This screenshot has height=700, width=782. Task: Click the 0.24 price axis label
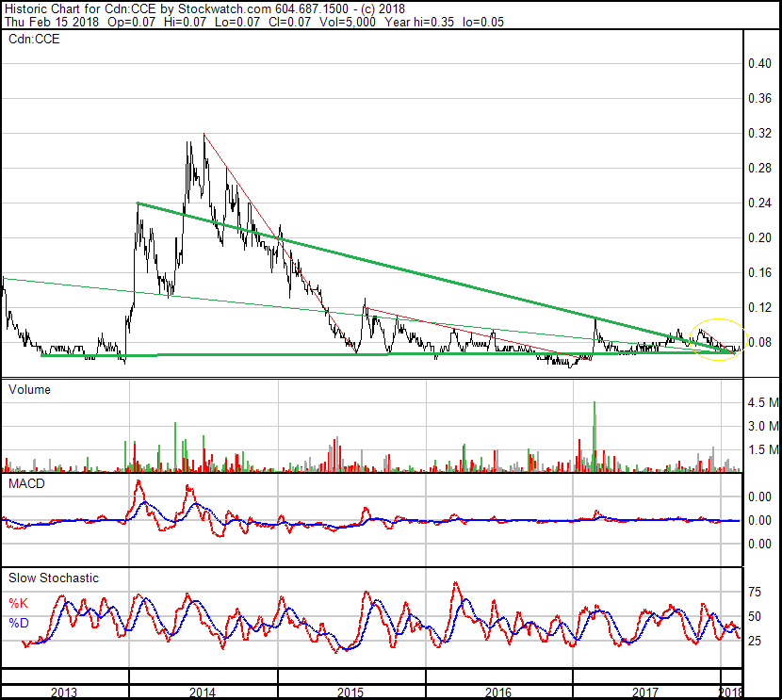click(x=759, y=203)
